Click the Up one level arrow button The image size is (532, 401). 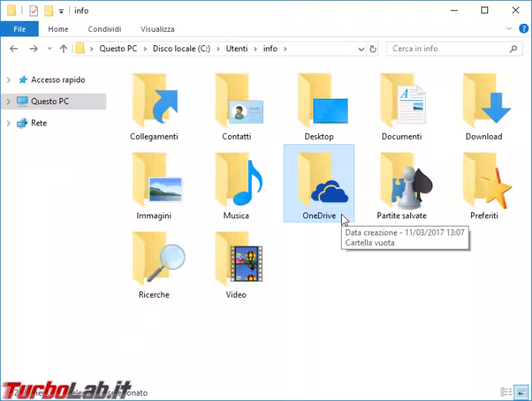tap(63, 49)
